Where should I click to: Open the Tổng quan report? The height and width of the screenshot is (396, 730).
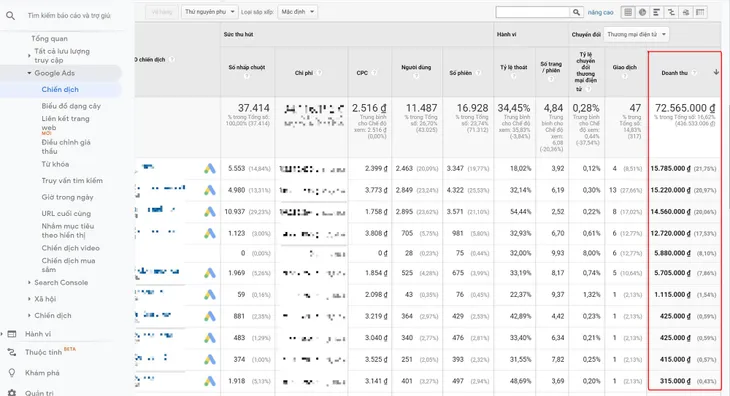[x=49, y=39]
